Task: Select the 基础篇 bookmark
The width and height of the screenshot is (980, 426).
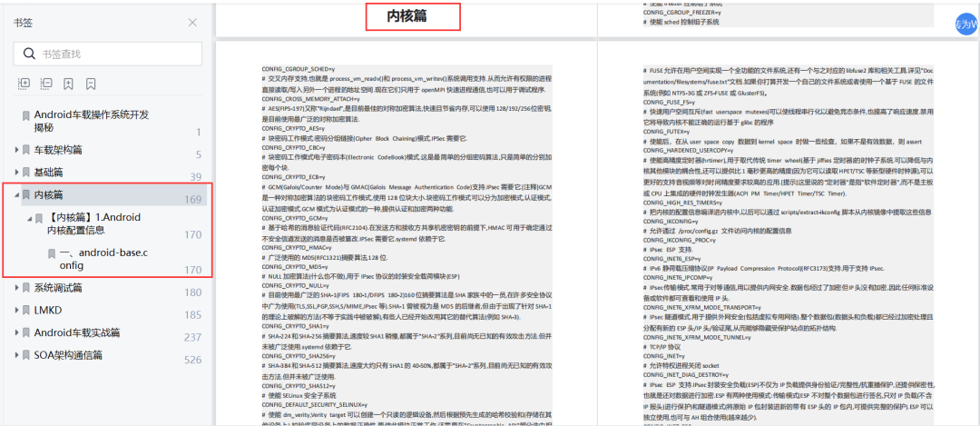Action: point(48,172)
